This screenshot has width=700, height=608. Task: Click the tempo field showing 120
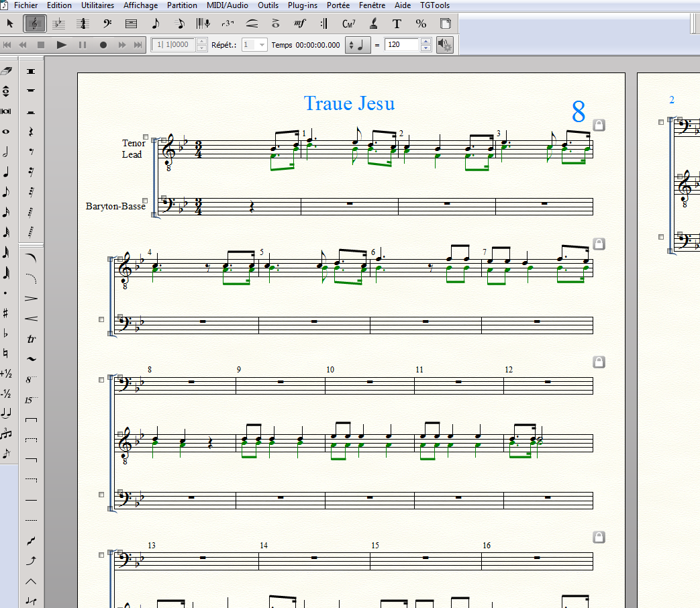pyautogui.click(x=401, y=45)
